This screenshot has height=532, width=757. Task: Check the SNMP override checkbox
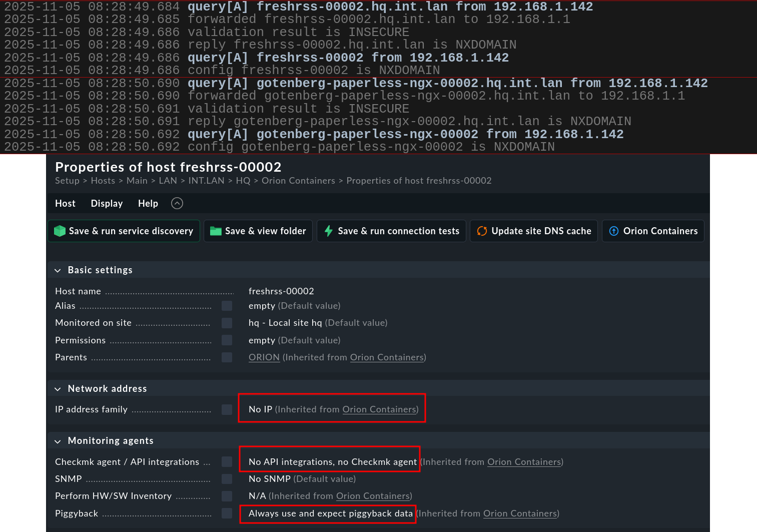click(x=227, y=479)
